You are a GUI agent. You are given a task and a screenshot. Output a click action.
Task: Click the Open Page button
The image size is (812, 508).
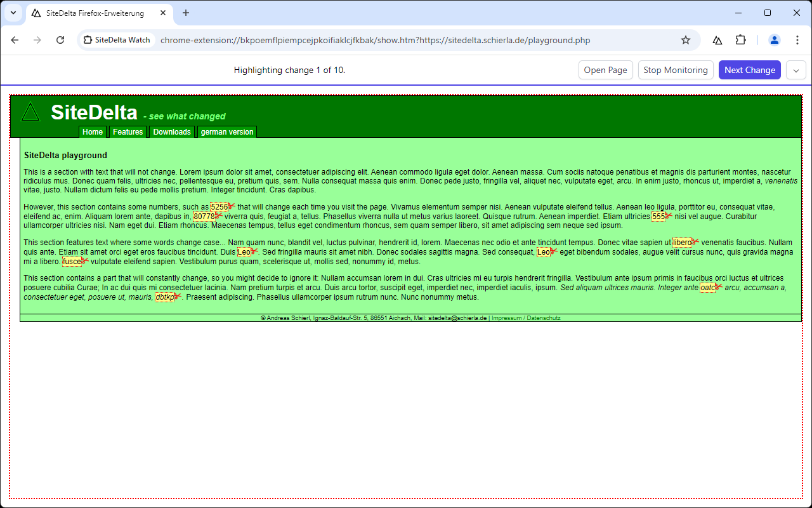point(605,70)
